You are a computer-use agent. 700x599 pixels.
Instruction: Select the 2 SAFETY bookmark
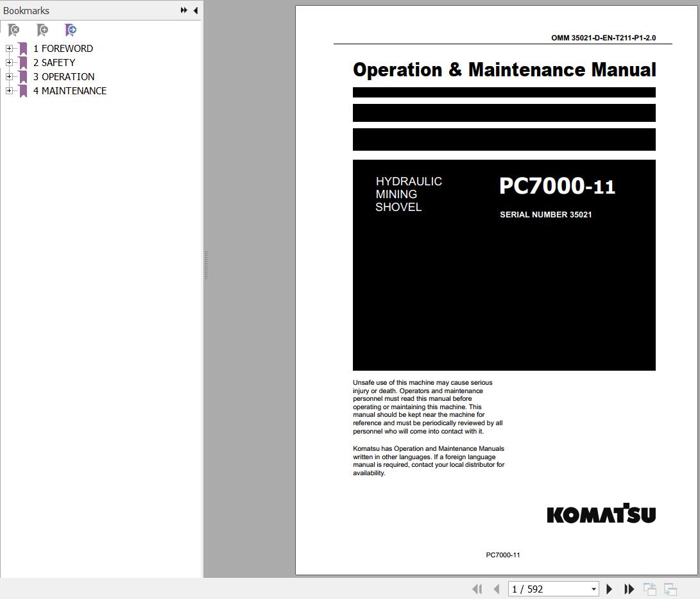(54, 62)
